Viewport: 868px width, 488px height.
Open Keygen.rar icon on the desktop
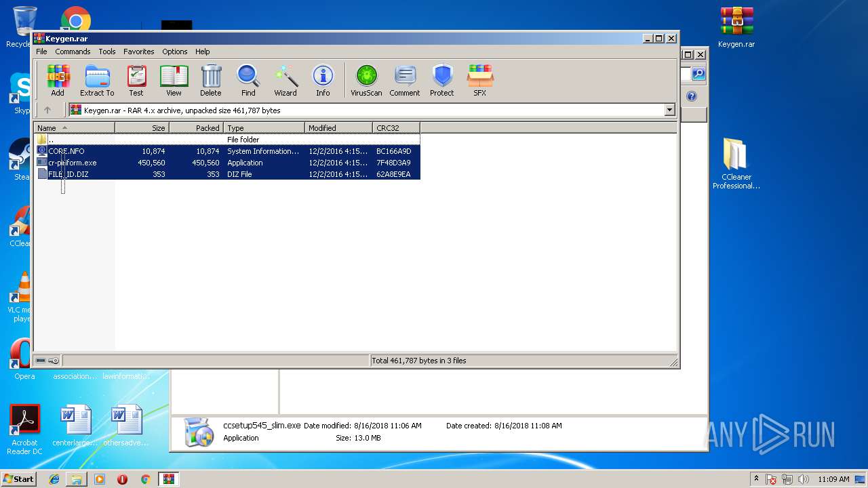tap(736, 28)
